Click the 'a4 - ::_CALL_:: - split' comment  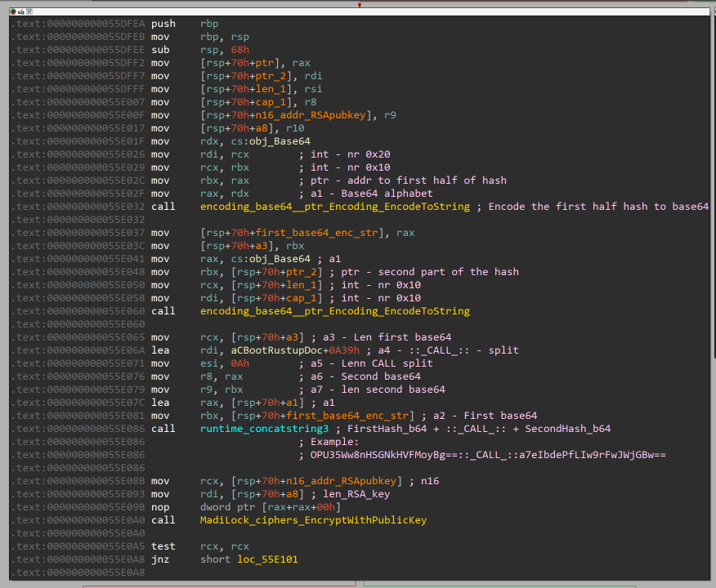pyautogui.click(x=449, y=350)
